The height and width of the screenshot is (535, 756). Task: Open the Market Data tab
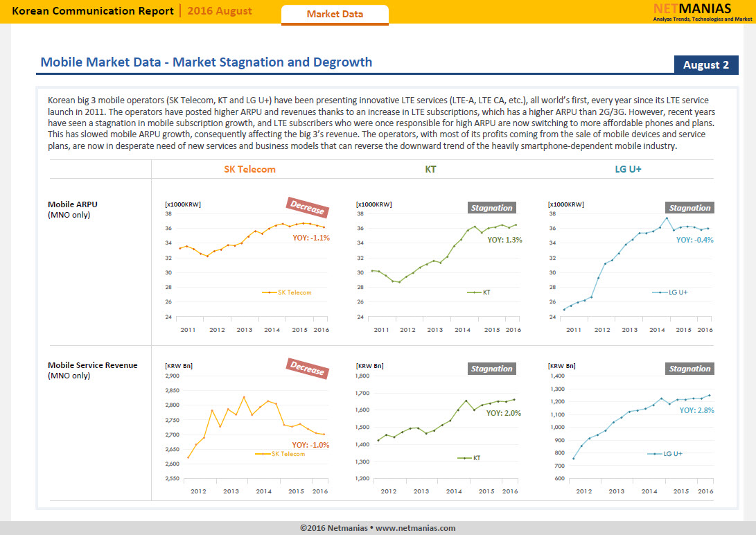pos(335,15)
